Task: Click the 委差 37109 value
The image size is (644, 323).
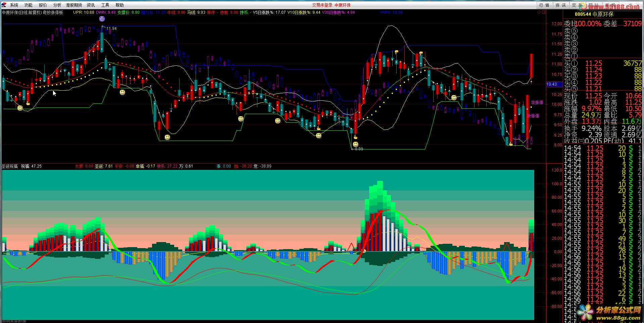Action: (633, 24)
